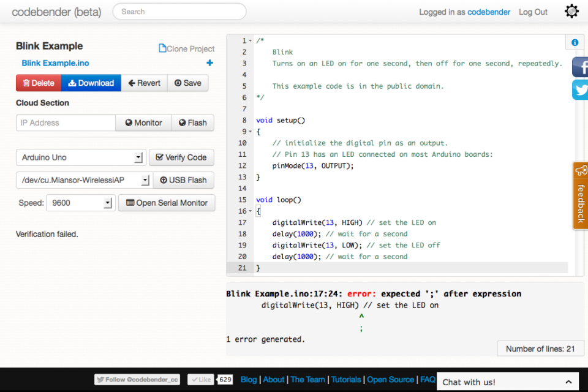Image resolution: width=588 pixels, height=392 pixels.
Task: Save the current sketch
Action: coord(188,83)
